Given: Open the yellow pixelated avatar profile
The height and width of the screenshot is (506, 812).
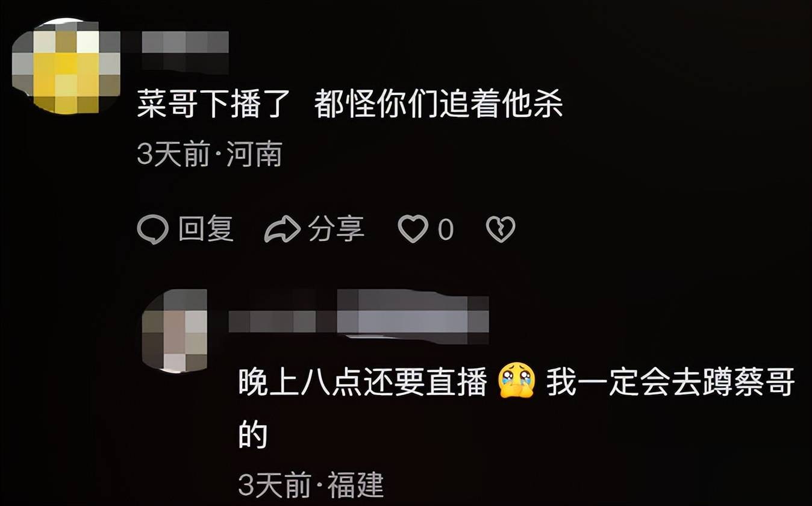Looking at the screenshot, I should point(66,66).
